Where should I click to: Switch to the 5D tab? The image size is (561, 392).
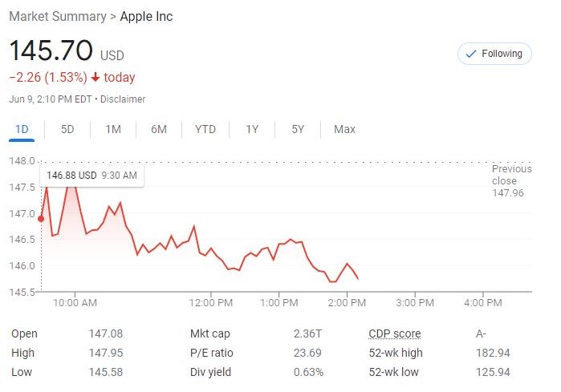pos(67,129)
